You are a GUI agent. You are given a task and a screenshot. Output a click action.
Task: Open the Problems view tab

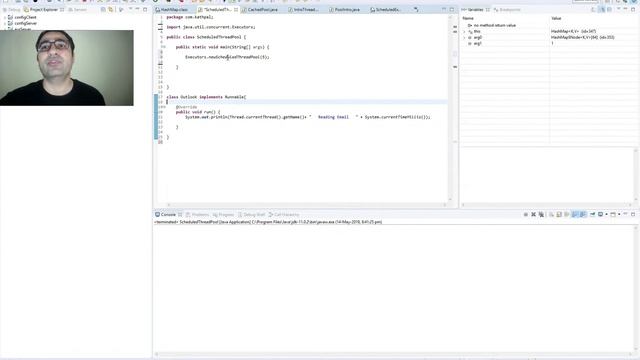coord(198,214)
